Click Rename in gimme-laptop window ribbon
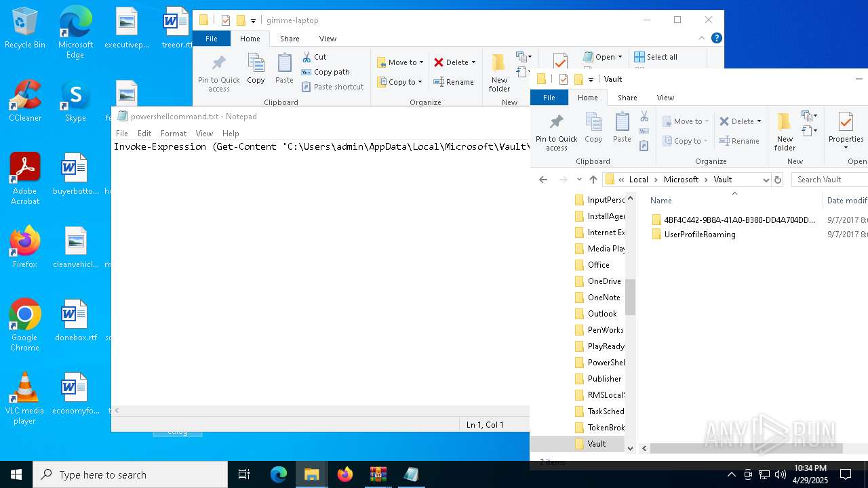868x488 pixels. point(454,82)
